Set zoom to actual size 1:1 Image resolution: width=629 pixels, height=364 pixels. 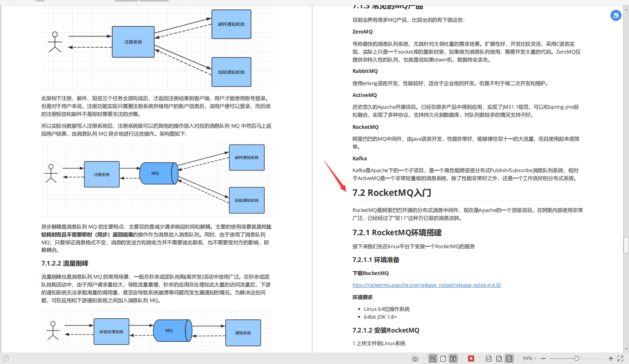(x=489, y=358)
